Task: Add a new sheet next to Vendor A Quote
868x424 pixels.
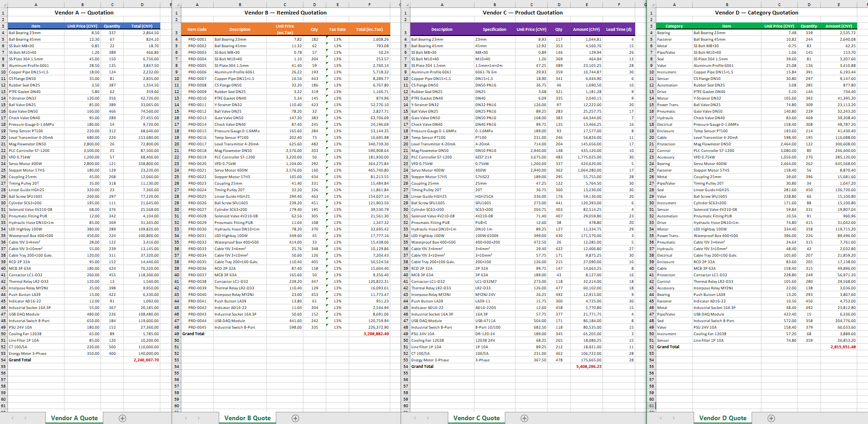Action: (x=122, y=418)
